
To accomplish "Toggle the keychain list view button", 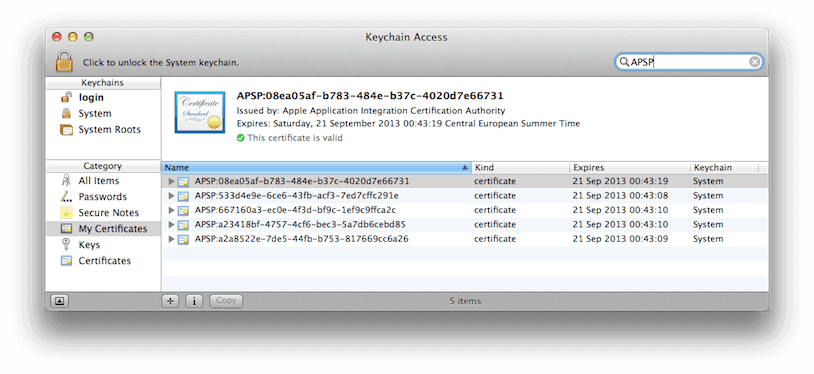I will tap(59, 301).
